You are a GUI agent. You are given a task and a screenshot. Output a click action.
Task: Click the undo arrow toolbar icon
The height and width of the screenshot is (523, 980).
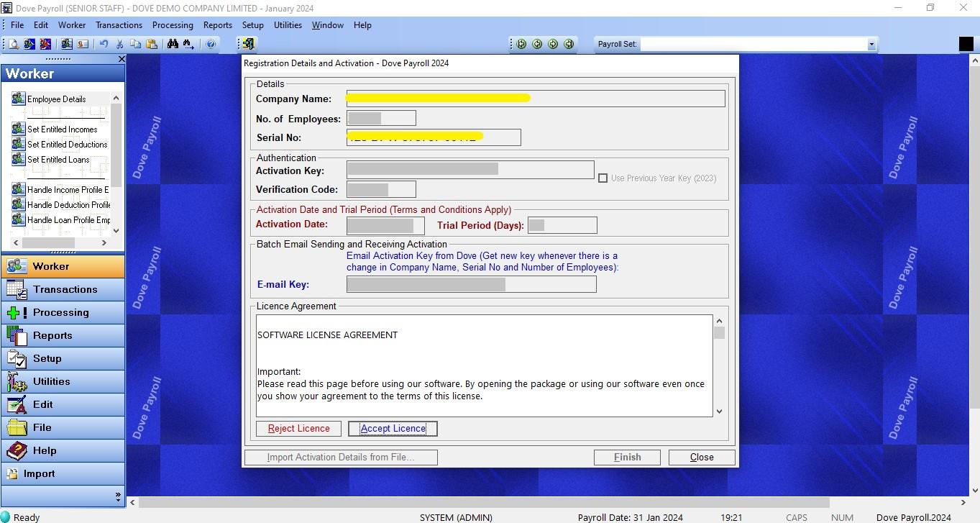104,44
